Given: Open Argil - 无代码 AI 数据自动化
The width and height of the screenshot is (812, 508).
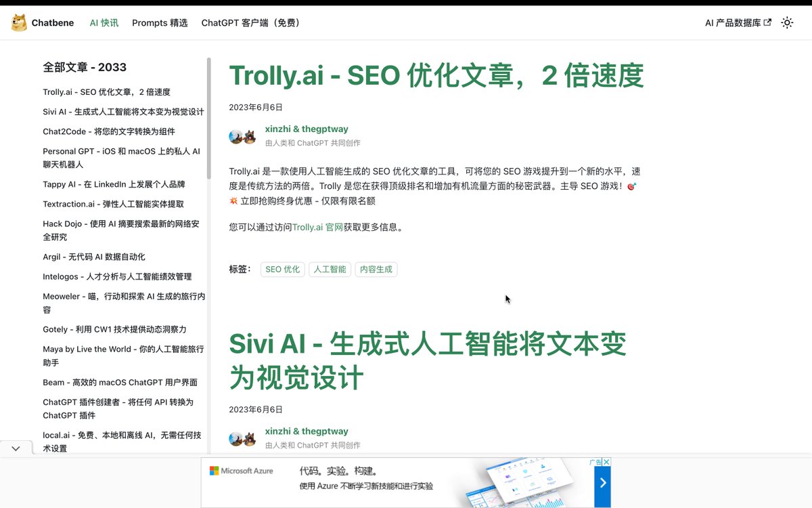Looking at the screenshot, I should 94,257.
